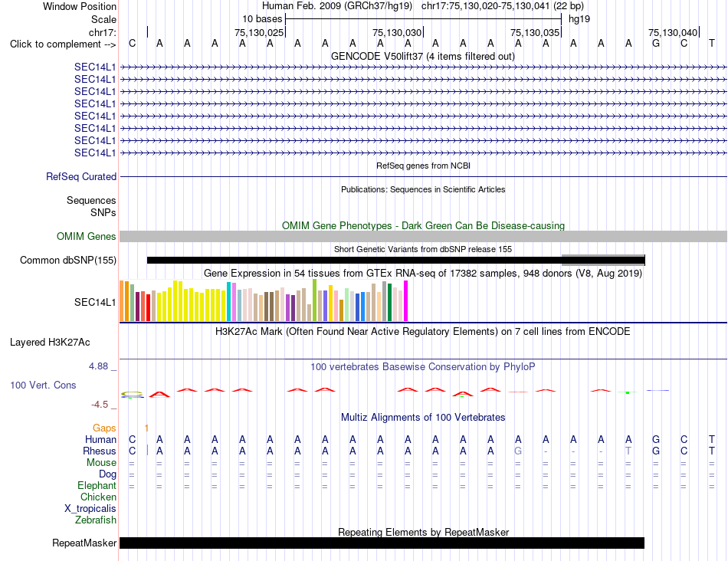The height and width of the screenshot is (561, 728).
Task: Click base T in the complement sequence row
Action: [711, 44]
